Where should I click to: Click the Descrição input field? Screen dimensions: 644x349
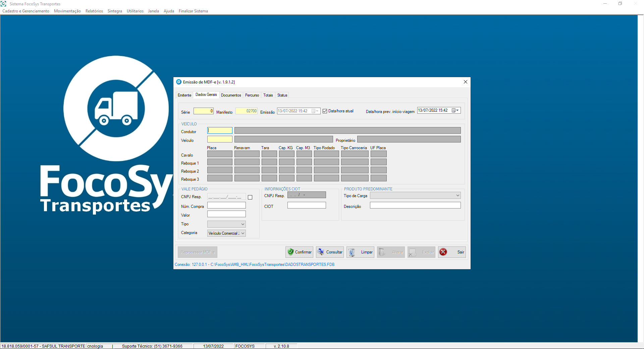coord(415,205)
